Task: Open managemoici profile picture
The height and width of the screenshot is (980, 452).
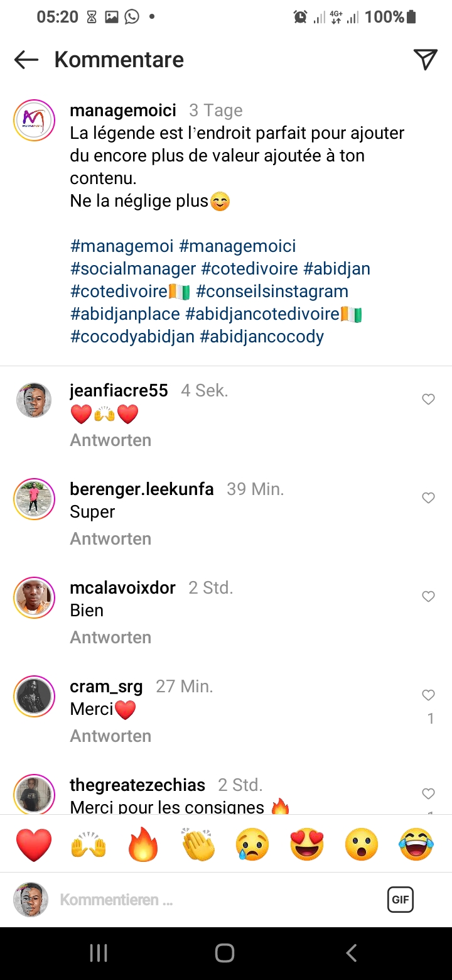Action: [x=34, y=120]
